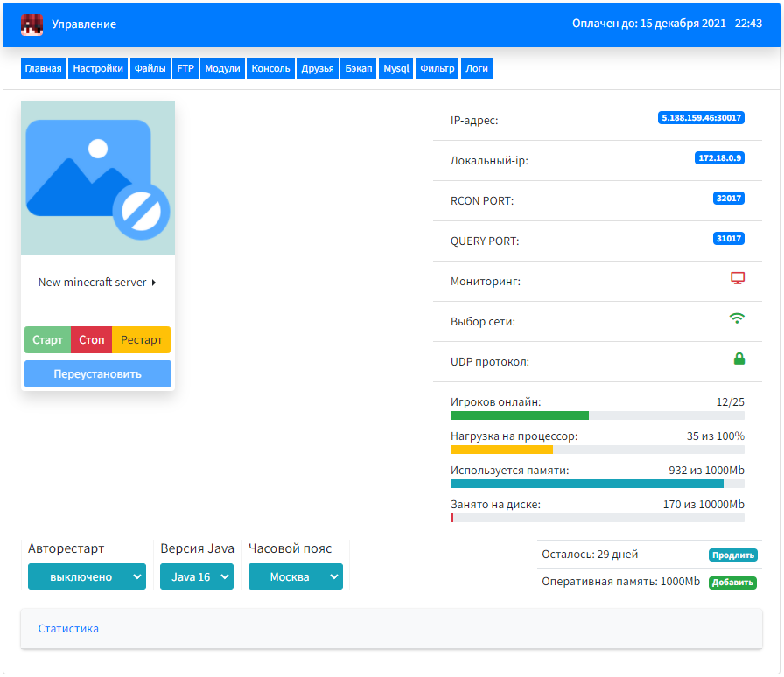Image resolution: width=784 pixels, height=677 pixels.
Task: Click the 170 из 10000Mb disk value
Action: point(703,505)
